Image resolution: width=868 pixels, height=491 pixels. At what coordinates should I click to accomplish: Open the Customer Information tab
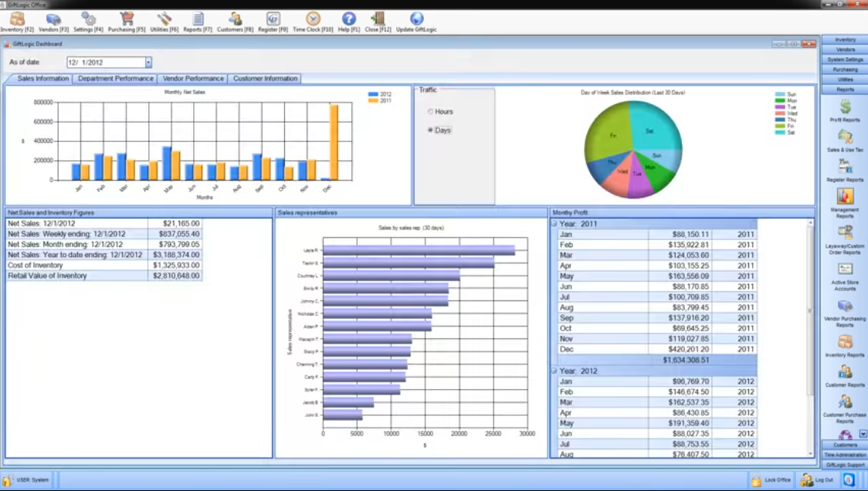coord(265,79)
